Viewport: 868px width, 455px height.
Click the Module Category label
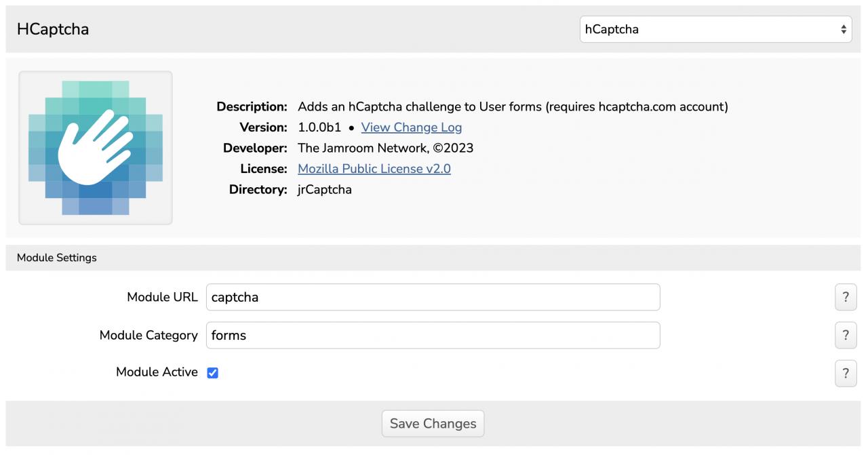pos(149,335)
